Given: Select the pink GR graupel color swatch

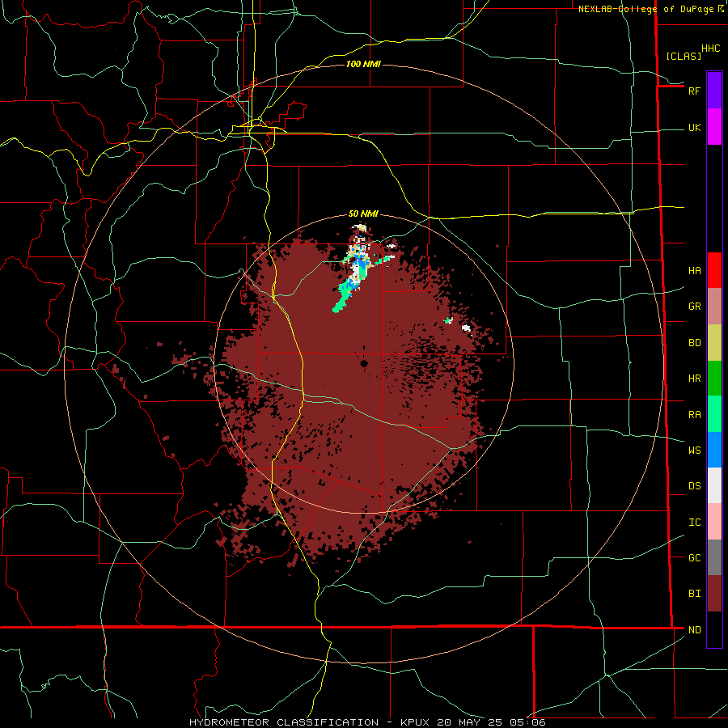Looking at the screenshot, I should tap(714, 307).
